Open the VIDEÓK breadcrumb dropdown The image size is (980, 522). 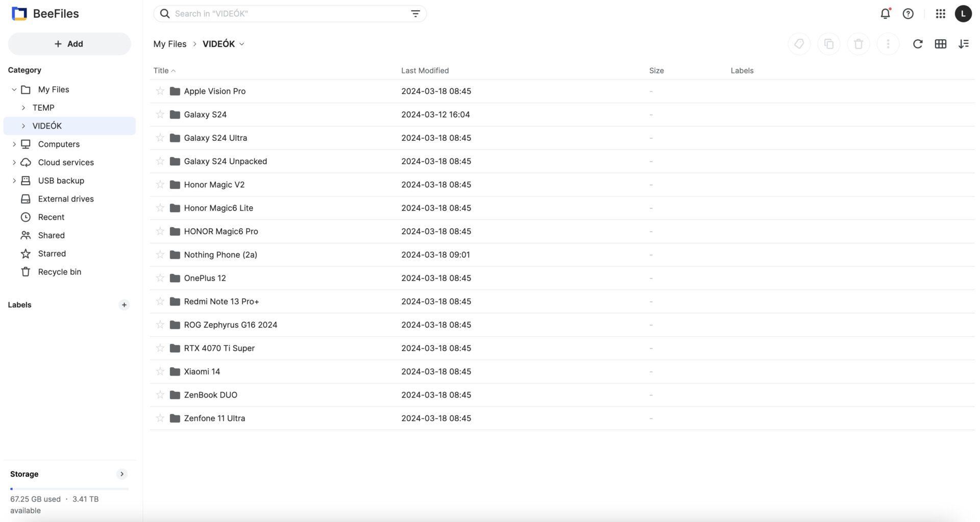[241, 44]
